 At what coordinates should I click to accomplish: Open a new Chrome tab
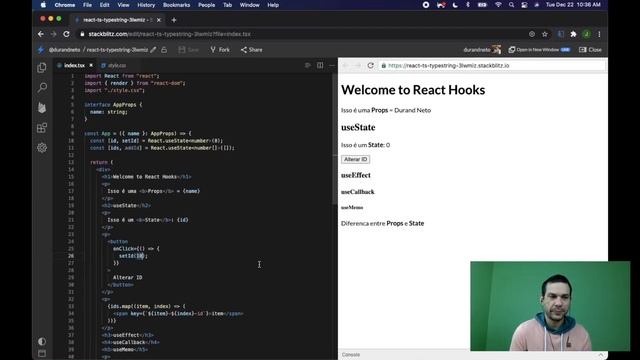(x=174, y=20)
